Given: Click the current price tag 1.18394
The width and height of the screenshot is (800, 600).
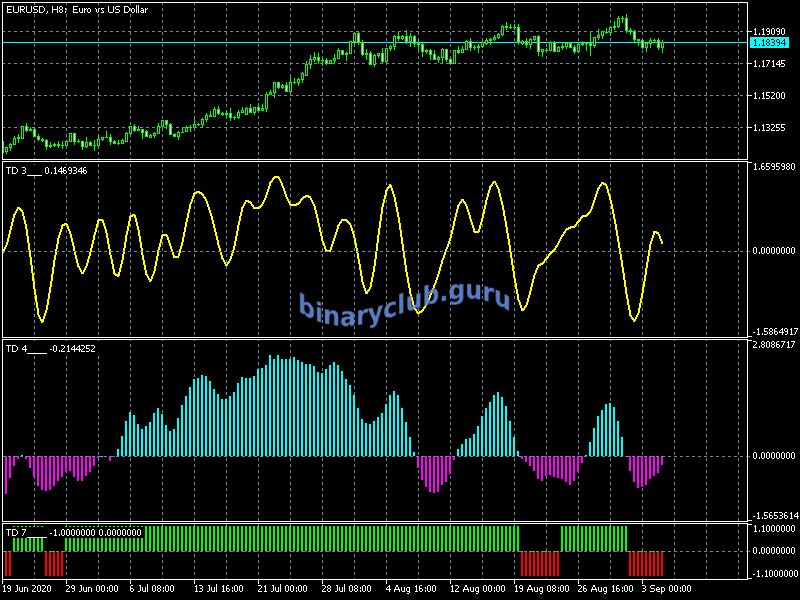Looking at the screenshot, I should 771,43.
